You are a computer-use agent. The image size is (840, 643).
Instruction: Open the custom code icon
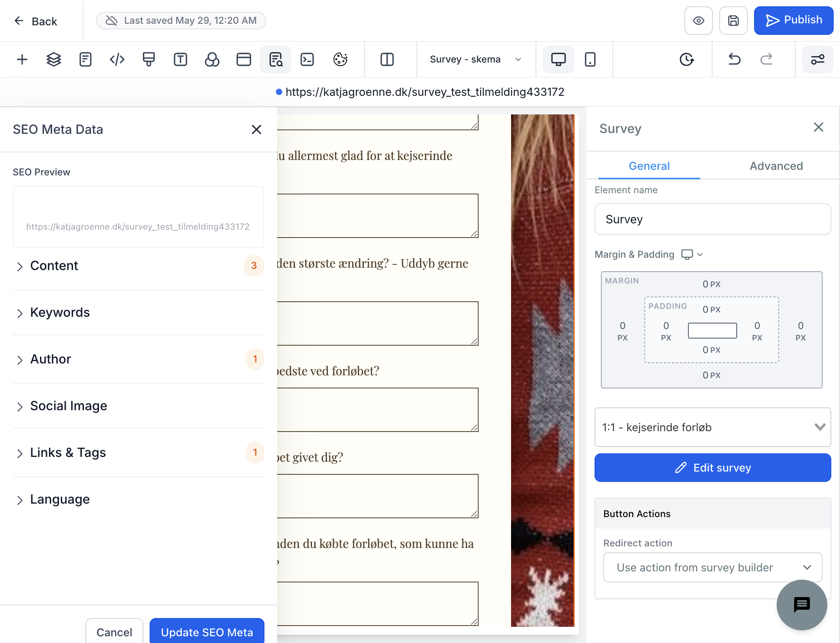(117, 59)
